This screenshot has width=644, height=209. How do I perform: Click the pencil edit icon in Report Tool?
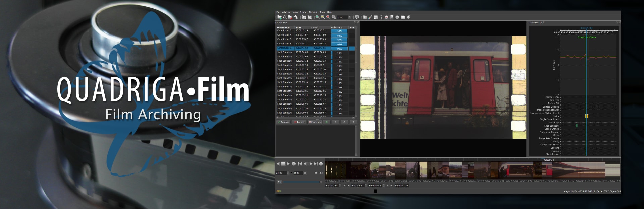[344, 122]
